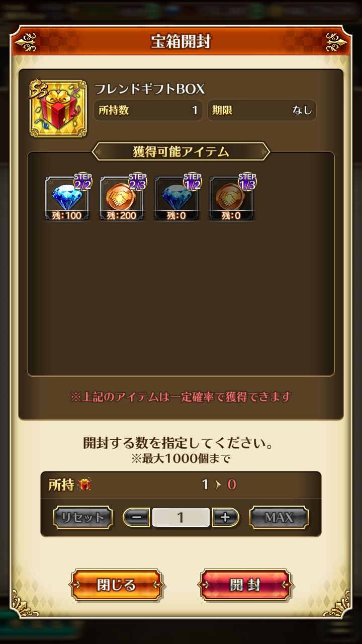Tap the 期限 なし field
The image size is (362, 644).
[262, 110]
